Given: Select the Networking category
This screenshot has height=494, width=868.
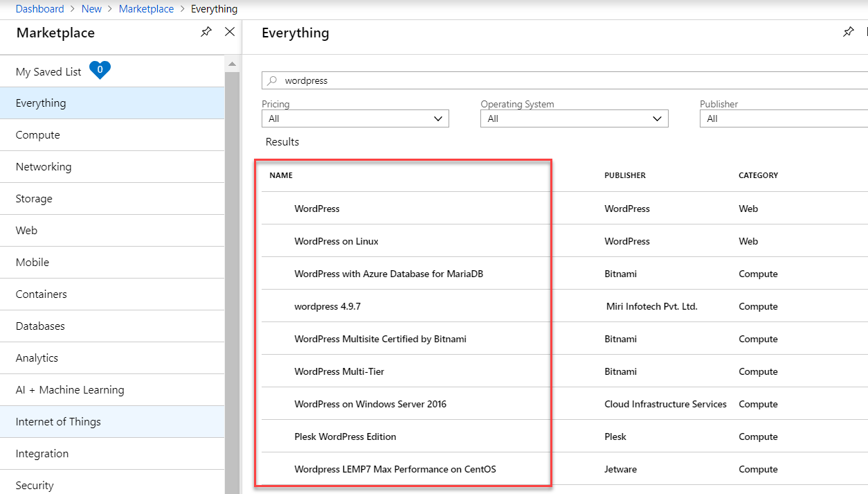Looking at the screenshot, I should (x=112, y=167).
